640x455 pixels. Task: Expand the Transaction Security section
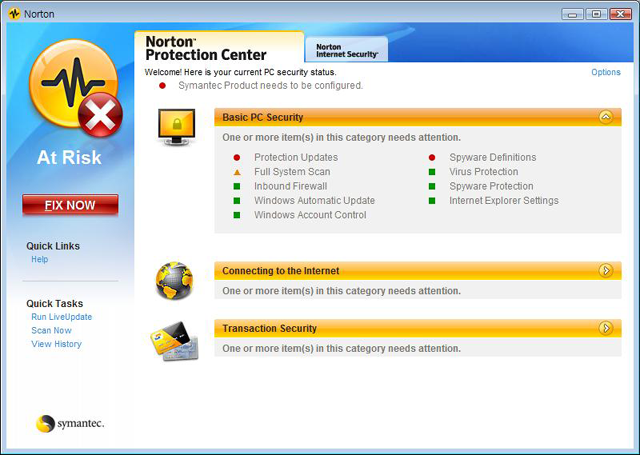[606, 328]
